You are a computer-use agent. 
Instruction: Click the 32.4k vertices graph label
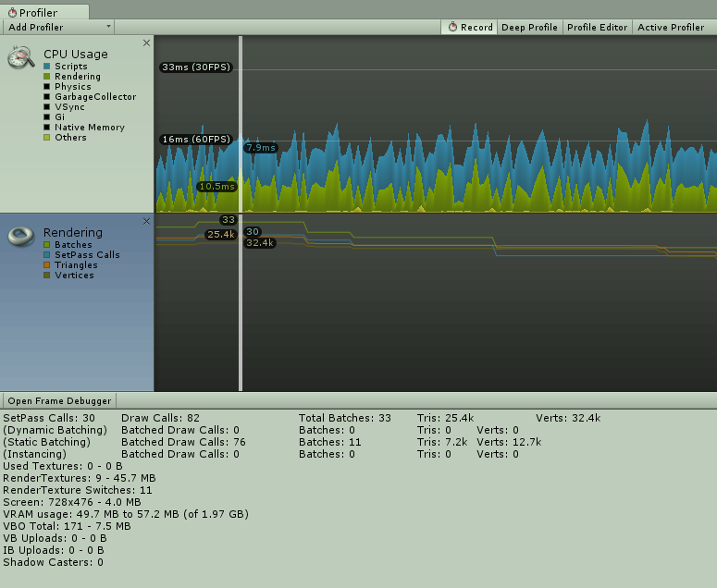point(260,242)
